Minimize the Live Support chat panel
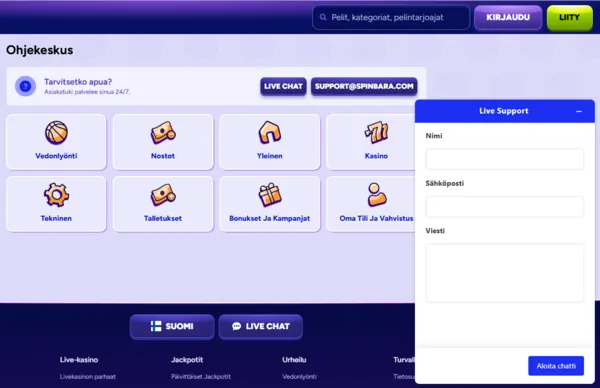The height and width of the screenshot is (388, 600). click(x=579, y=111)
